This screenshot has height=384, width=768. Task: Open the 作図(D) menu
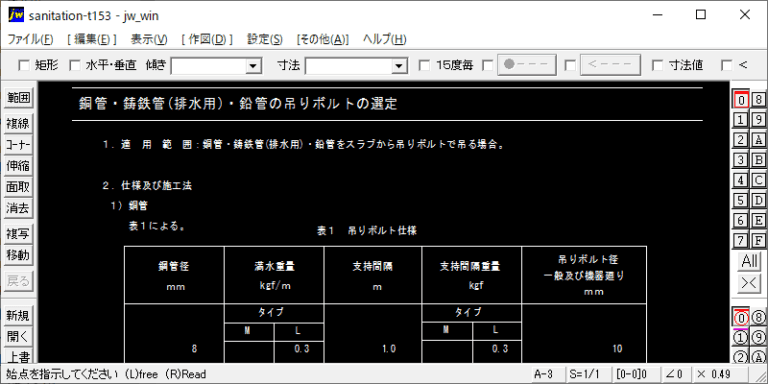tap(207, 39)
